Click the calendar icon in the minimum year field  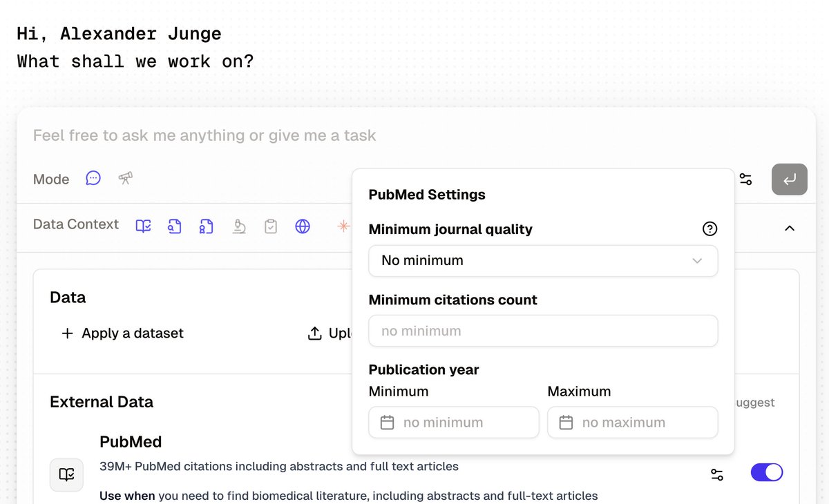click(x=388, y=423)
